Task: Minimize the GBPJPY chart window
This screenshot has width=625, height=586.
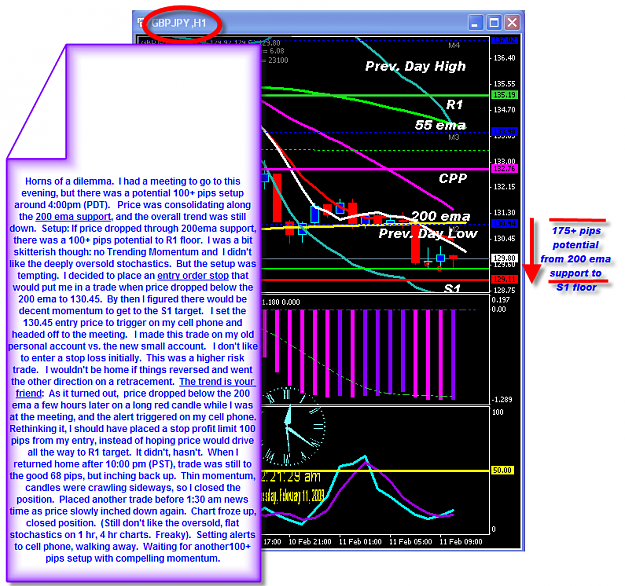Action: [476, 23]
